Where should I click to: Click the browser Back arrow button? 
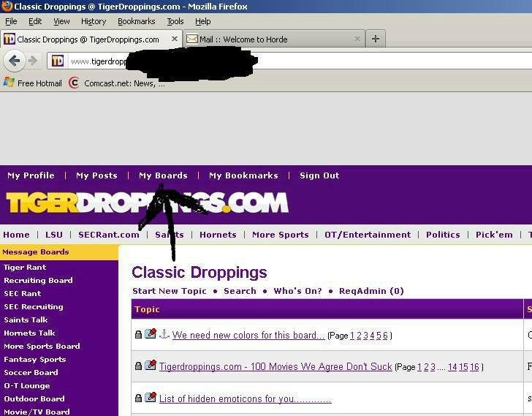tap(15, 61)
